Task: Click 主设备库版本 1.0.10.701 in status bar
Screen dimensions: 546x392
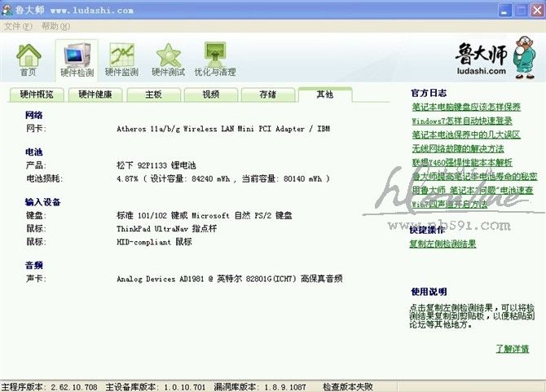Action: coord(156,387)
